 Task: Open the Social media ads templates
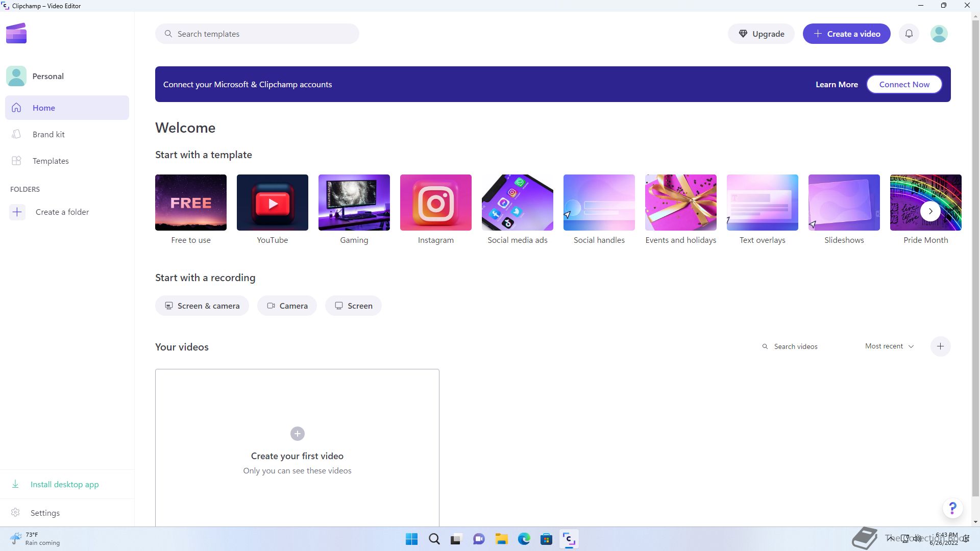coord(518,210)
